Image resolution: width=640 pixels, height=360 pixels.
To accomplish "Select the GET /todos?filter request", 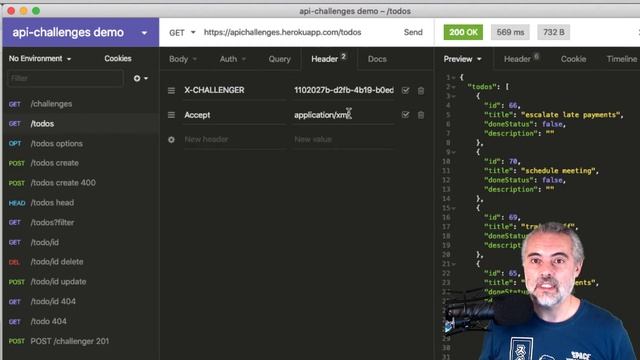I will [81, 222].
